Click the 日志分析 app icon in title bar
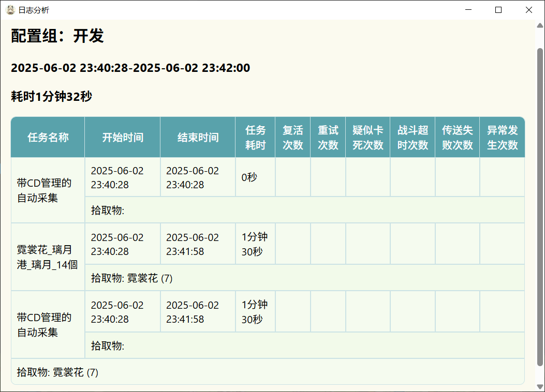This screenshot has height=392, width=545. (10, 10)
